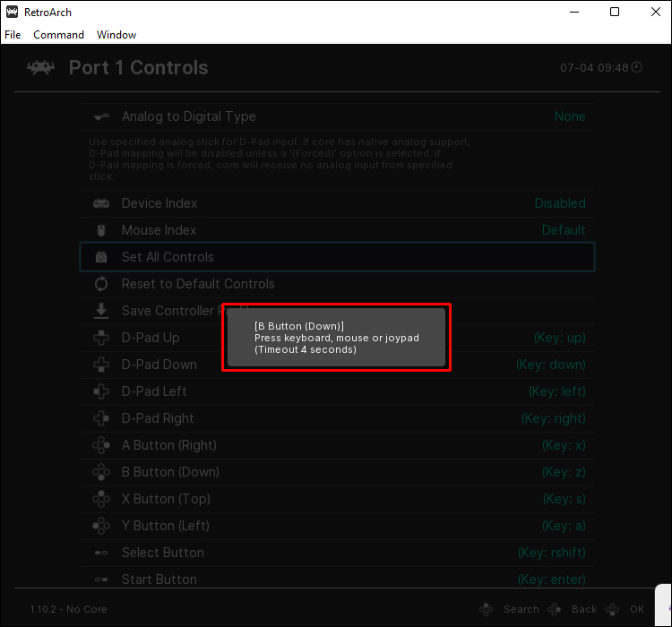This screenshot has height=627, width=672.
Task: Click the OK label in the footer
Action: click(x=637, y=609)
